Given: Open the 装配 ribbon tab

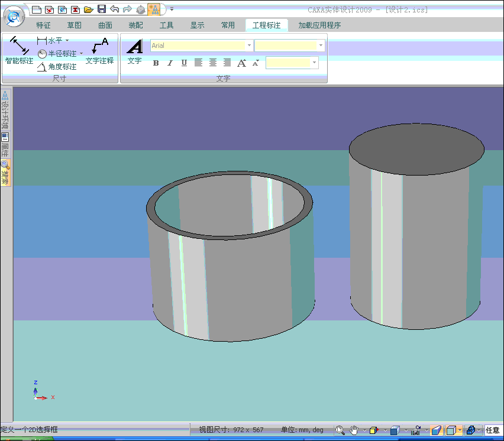Looking at the screenshot, I should tap(135, 25).
